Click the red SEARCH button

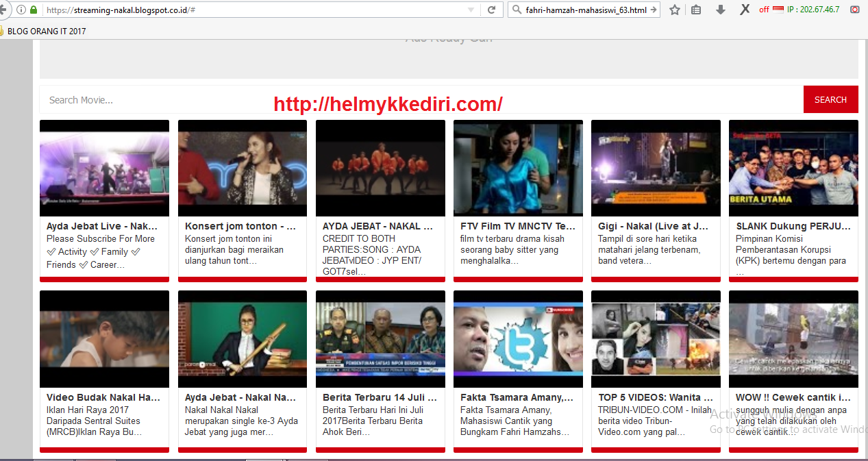[831, 99]
